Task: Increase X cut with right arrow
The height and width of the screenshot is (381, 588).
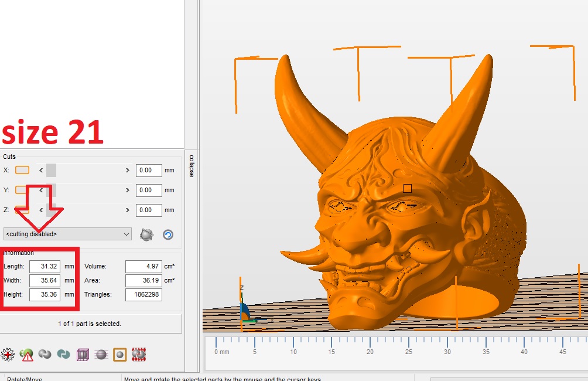Action: point(128,171)
